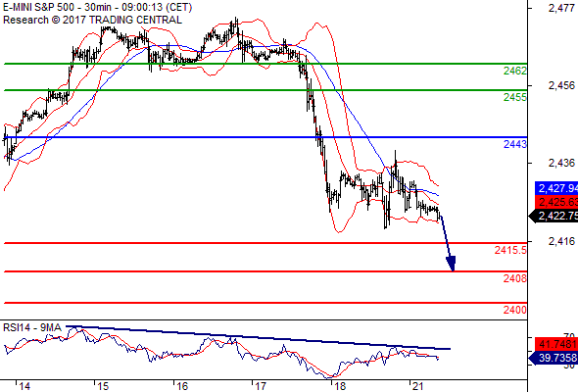Select the green 2455 resistance label

pos(515,97)
